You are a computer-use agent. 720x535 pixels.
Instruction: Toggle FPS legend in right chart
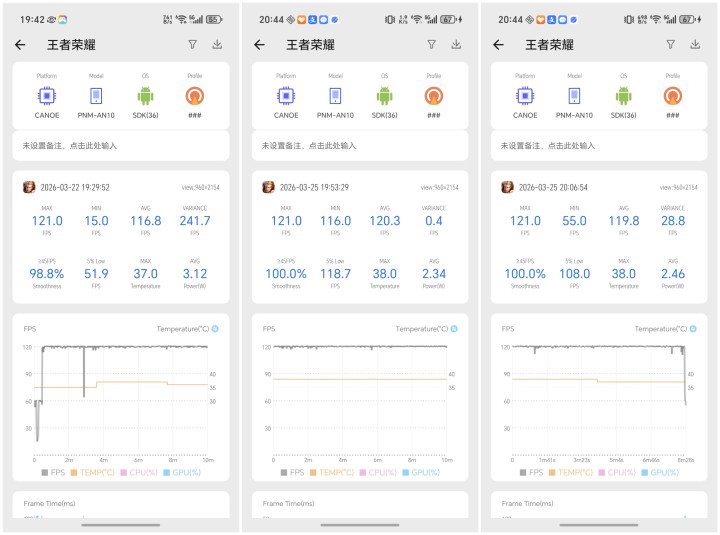532,473
